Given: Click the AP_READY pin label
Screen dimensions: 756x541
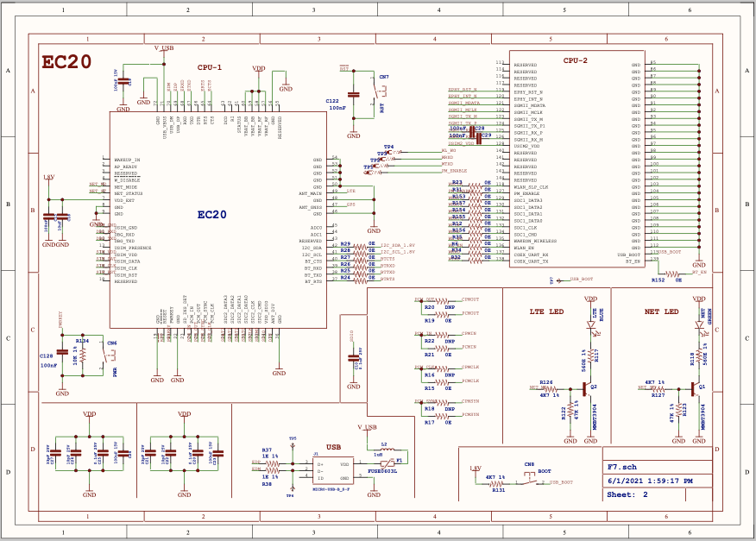Looking at the screenshot, I should point(126,167).
